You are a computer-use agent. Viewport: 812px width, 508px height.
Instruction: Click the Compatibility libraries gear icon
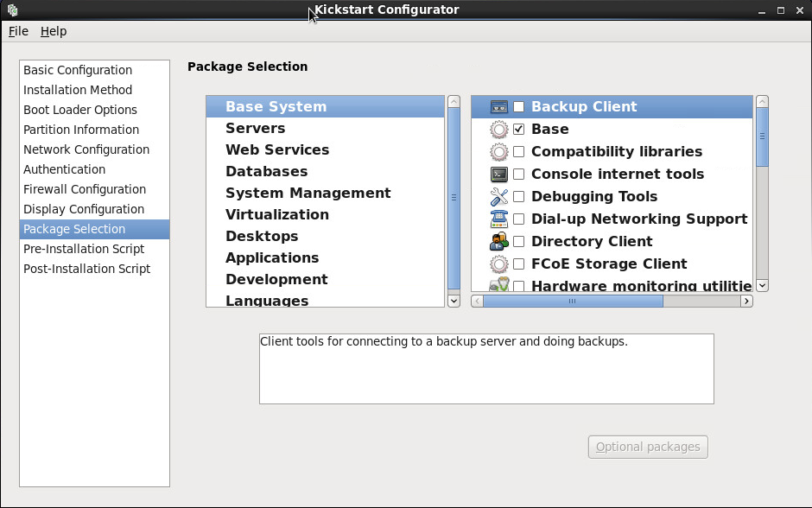pos(498,152)
